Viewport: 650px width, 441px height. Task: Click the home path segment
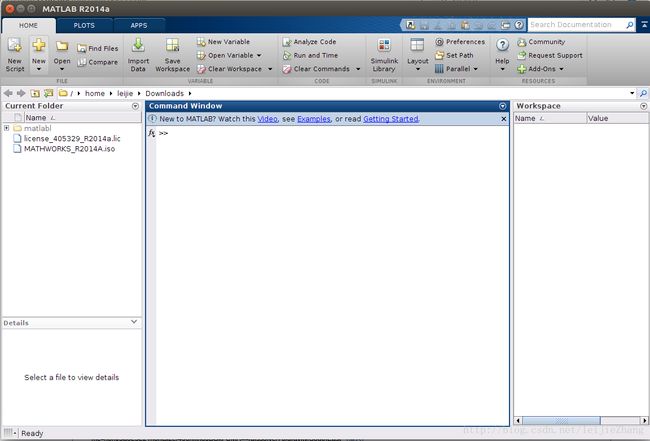pyautogui.click(x=95, y=93)
